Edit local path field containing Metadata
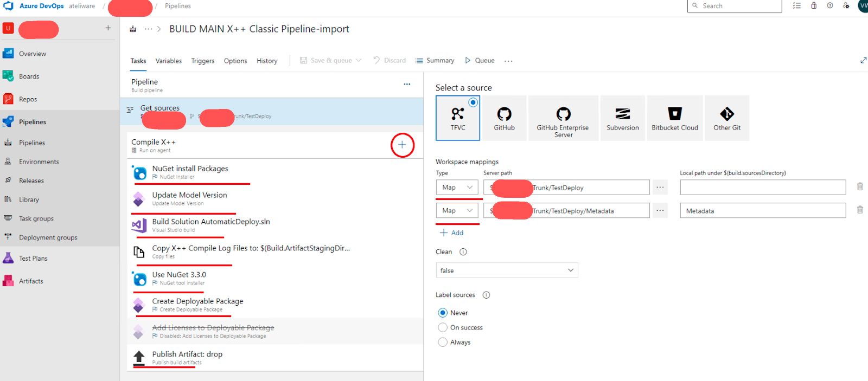 pyautogui.click(x=763, y=211)
